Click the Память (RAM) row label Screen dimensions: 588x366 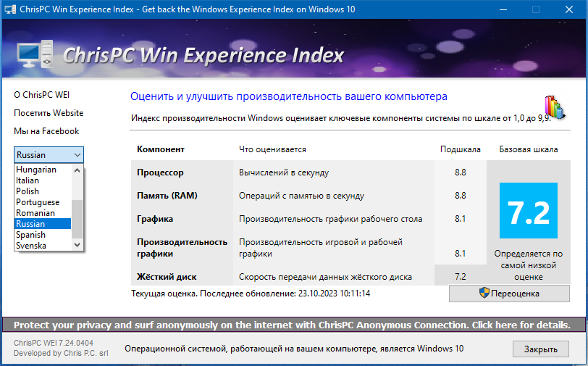(x=167, y=196)
